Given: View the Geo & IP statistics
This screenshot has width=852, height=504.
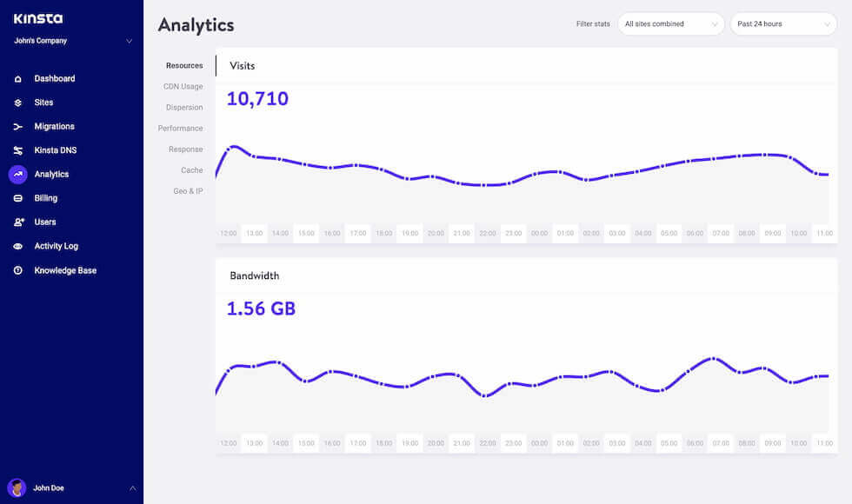Looking at the screenshot, I should [x=187, y=190].
